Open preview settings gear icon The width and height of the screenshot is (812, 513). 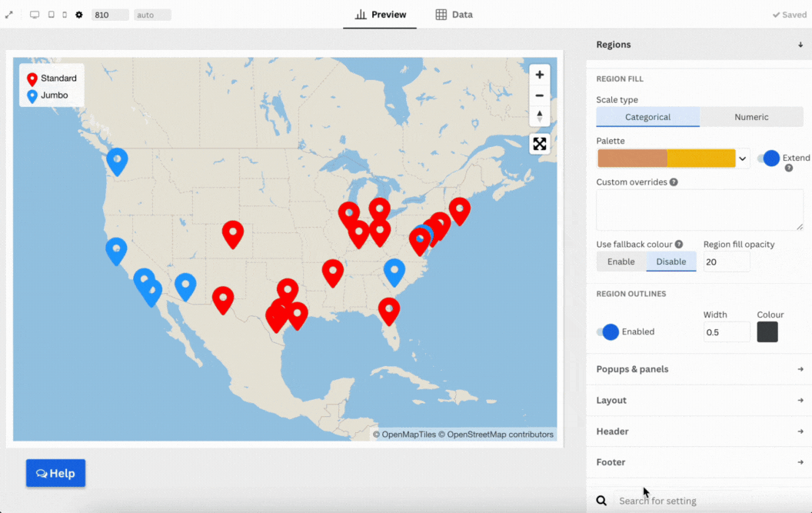pos(78,15)
